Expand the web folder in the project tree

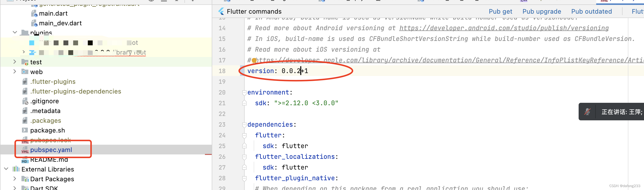15,72
